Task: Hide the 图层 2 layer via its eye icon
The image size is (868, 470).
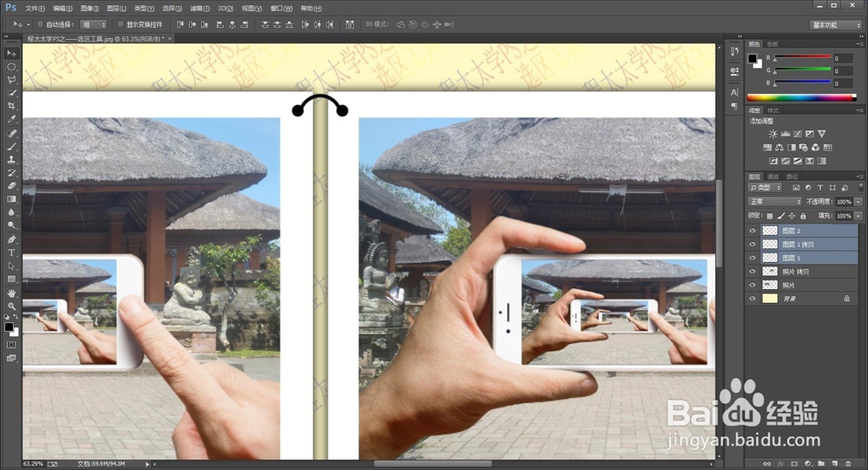Action: [753, 230]
